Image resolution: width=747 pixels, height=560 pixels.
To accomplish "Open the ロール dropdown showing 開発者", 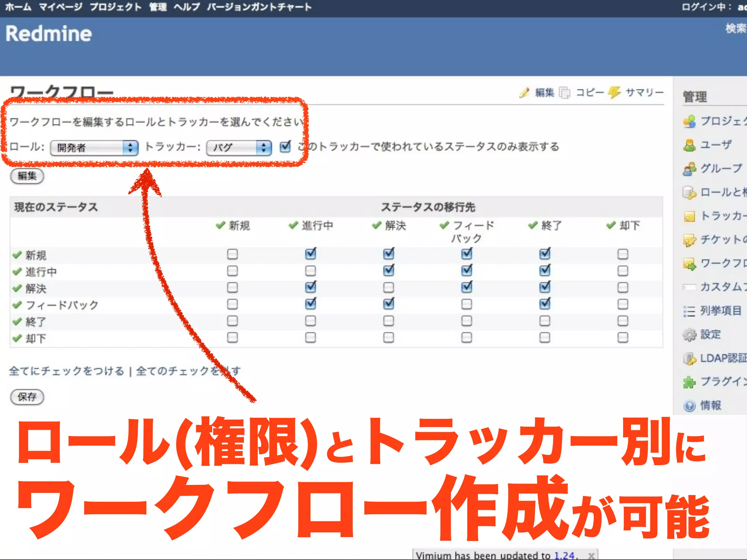I will [x=94, y=148].
